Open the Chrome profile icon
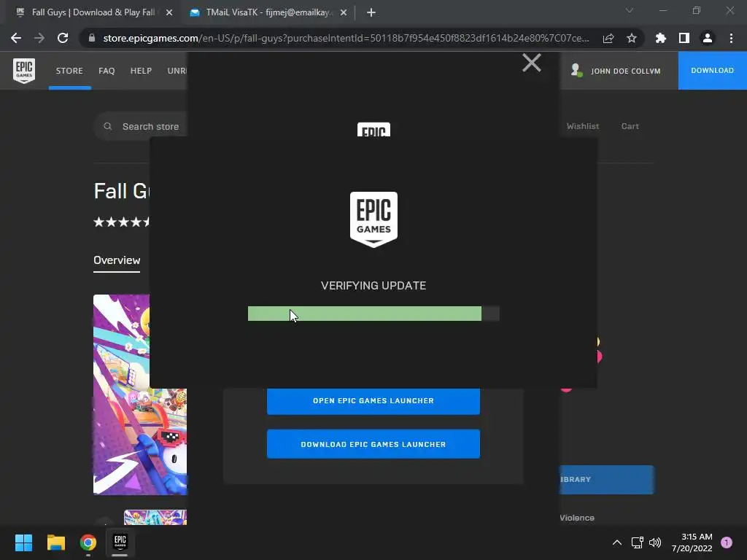 [708, 38]
